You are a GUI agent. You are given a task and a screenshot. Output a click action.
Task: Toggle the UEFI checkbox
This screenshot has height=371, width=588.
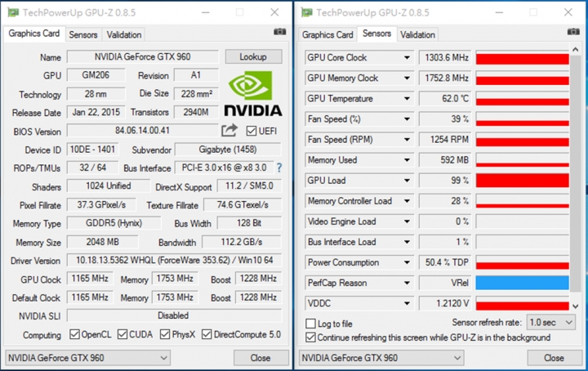coord(252,131)
